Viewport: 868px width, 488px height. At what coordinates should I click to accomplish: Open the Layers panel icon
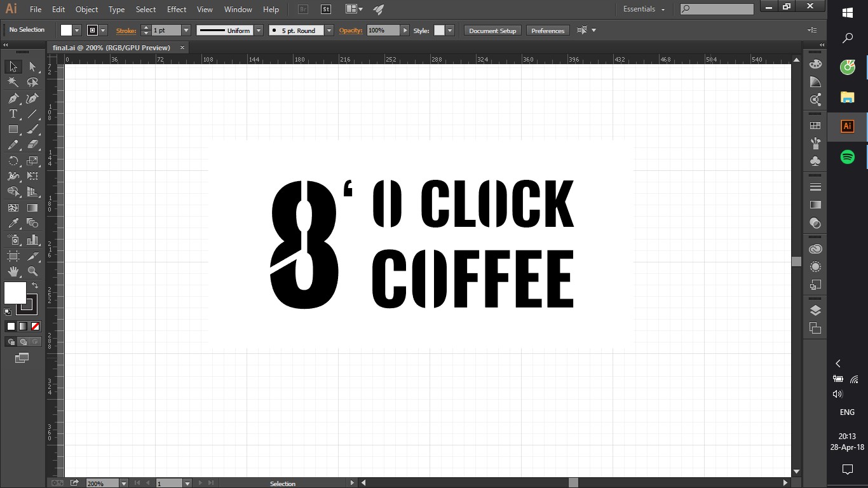[815, 311]
